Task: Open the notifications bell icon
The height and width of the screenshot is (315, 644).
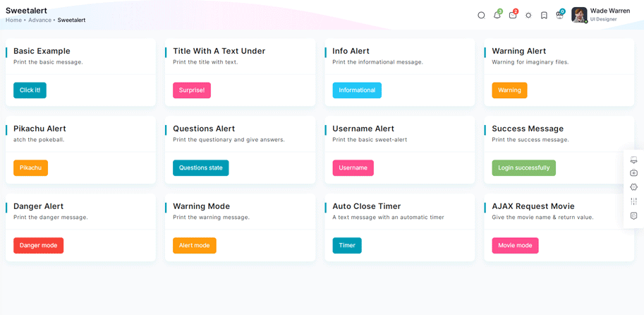Action: (x=497, y=16)
